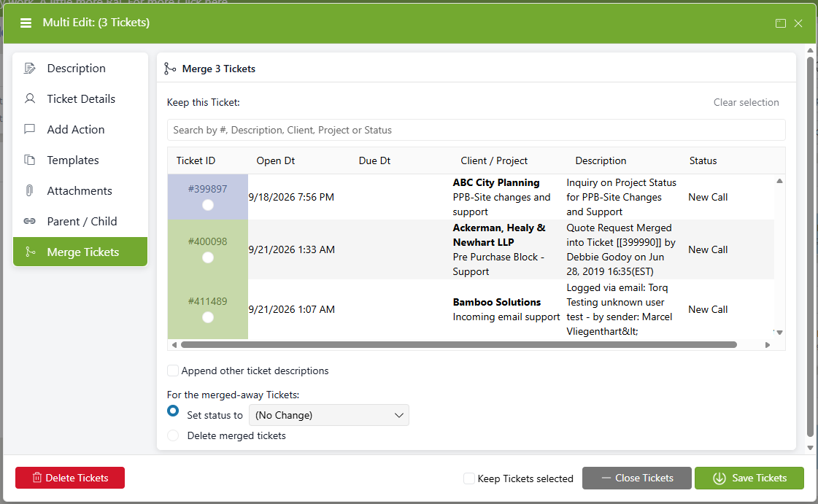Viewport: 818px width, 504px height.
Task: Select ticket #399897 radio button to keep
Action: tap(208, 206)
